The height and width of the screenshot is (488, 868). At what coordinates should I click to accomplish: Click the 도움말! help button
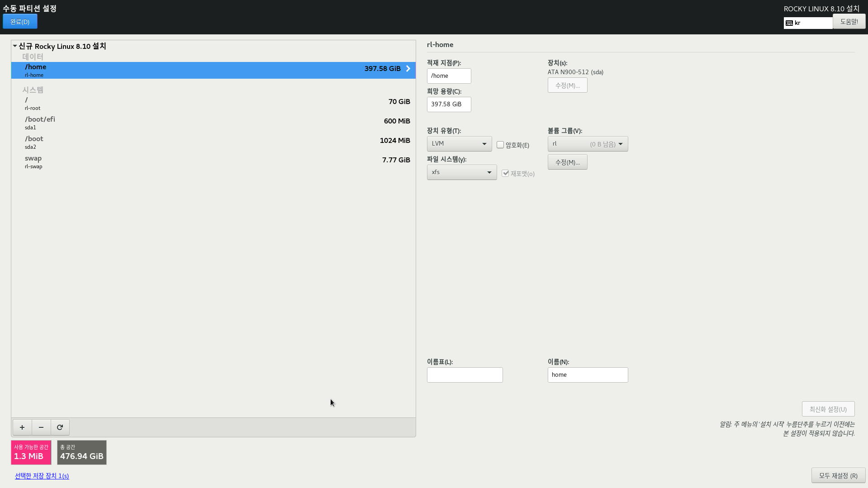click(849, 22)
